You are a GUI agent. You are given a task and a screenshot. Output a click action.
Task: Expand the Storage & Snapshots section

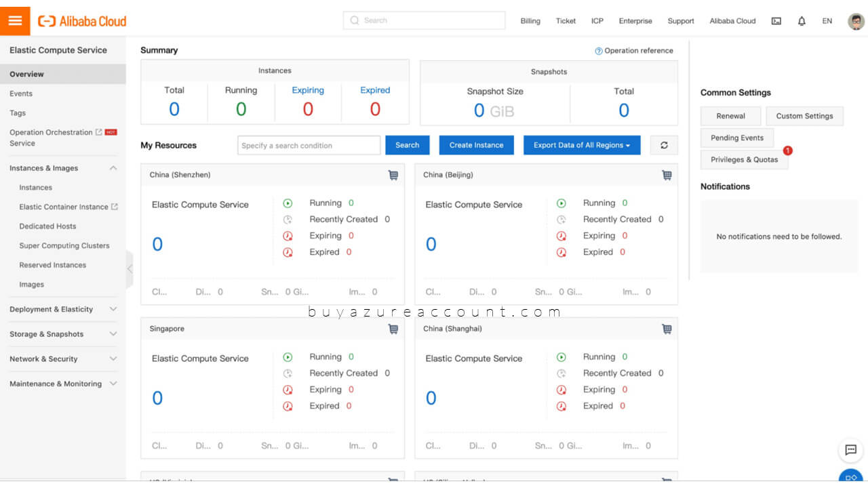[113, 334]
